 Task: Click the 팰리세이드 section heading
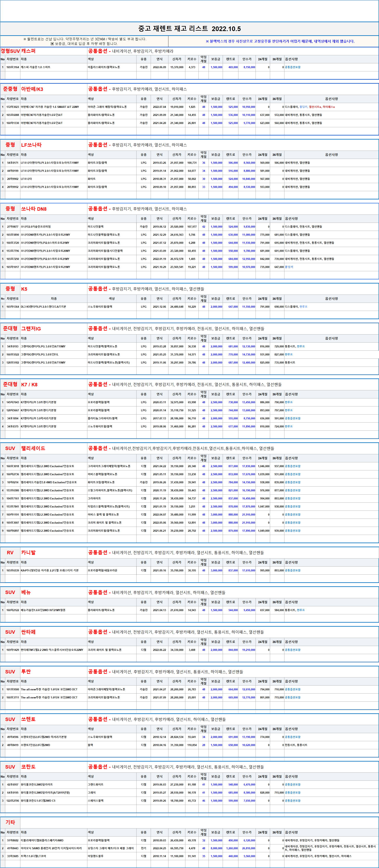point(33,448)
